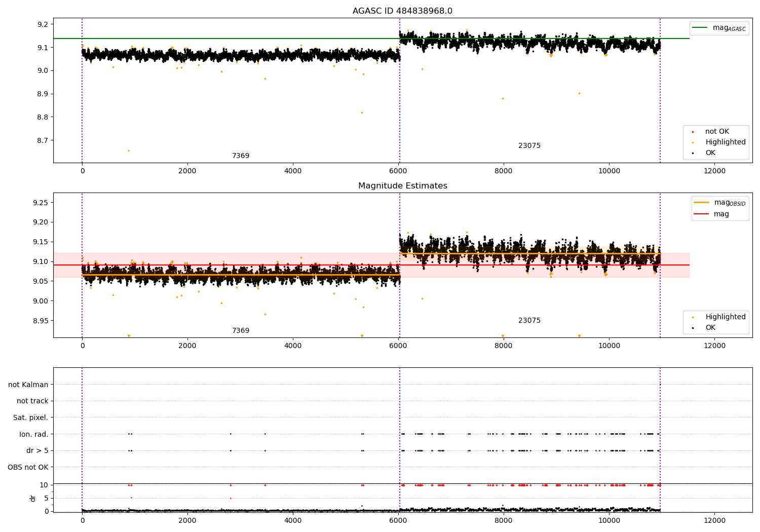Click the y-axis tick label "9.1"
The width and height of the screenshot is (760, 532).
click(43, 48)
